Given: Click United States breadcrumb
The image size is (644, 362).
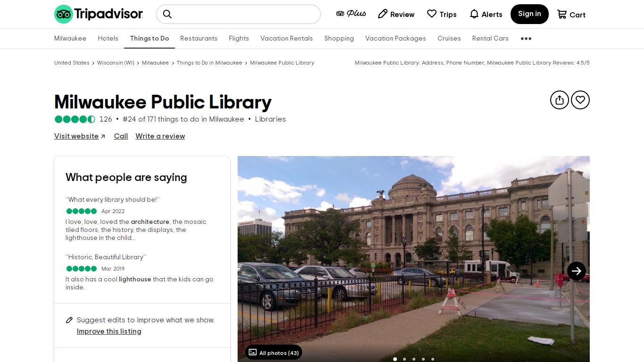Looking at the screenshot, I should (72, 63).
